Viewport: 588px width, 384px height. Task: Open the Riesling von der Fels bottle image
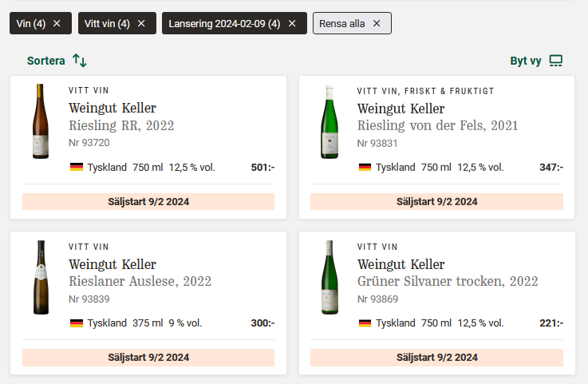[x=330, y=121]
